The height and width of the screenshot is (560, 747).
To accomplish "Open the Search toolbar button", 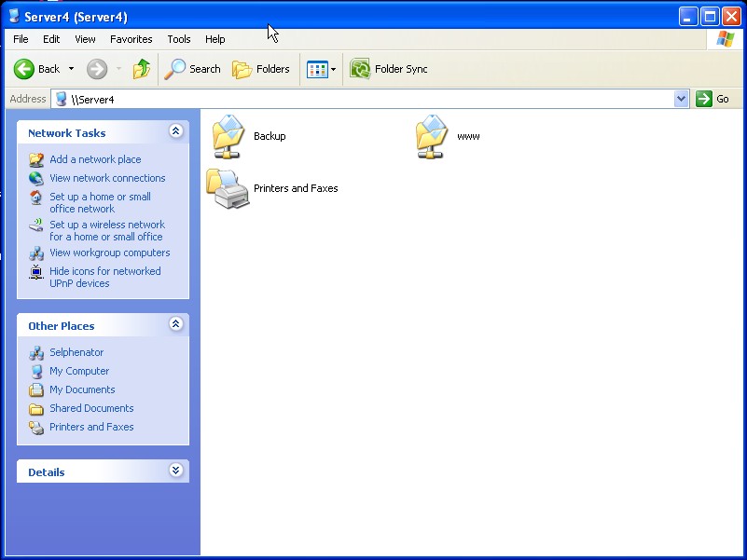I will click(x=193, y=69).
